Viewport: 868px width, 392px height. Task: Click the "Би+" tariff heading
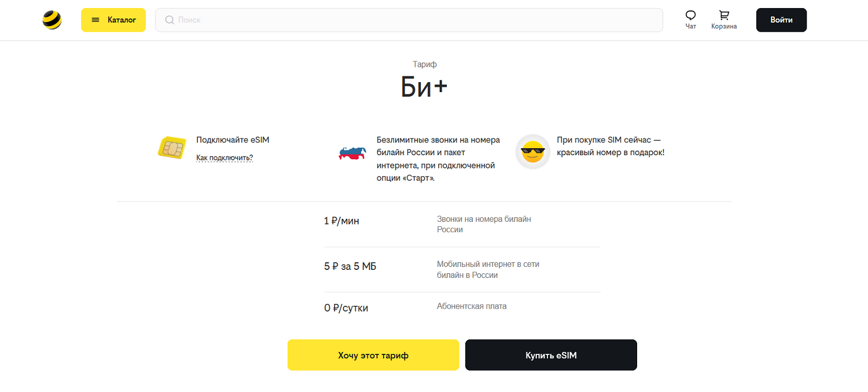(424, 87)
